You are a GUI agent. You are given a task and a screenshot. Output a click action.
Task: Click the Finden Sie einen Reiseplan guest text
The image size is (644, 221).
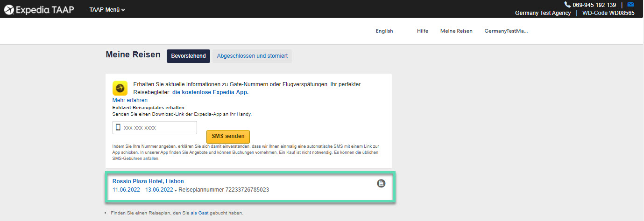point(177,213)
